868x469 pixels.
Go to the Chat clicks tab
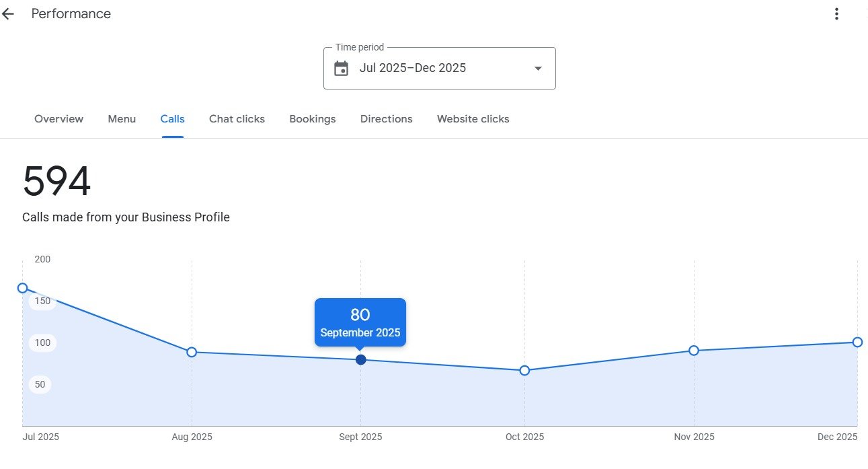click(x=237, y=119)
